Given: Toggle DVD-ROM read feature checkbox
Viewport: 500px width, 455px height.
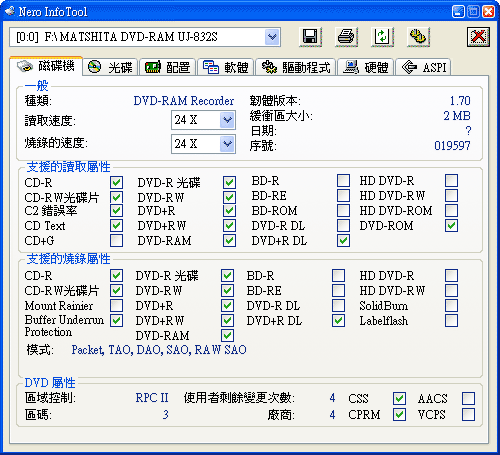Looking at the screenshot, I should pos(451,225).
